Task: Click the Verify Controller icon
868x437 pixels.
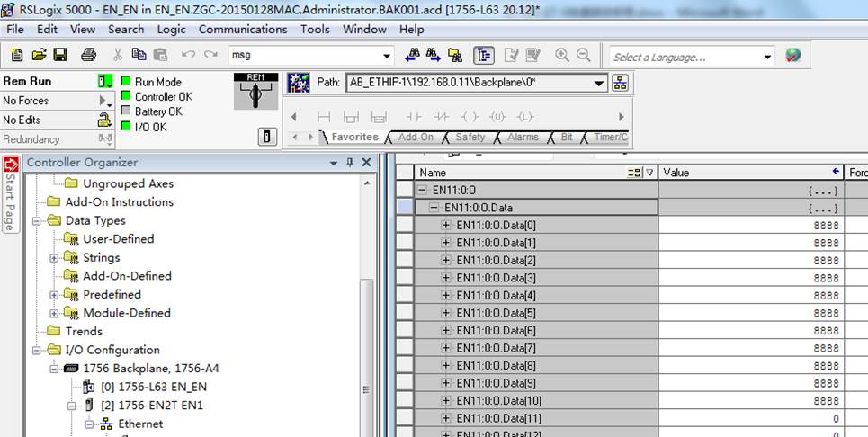Action: click(533, 55)
